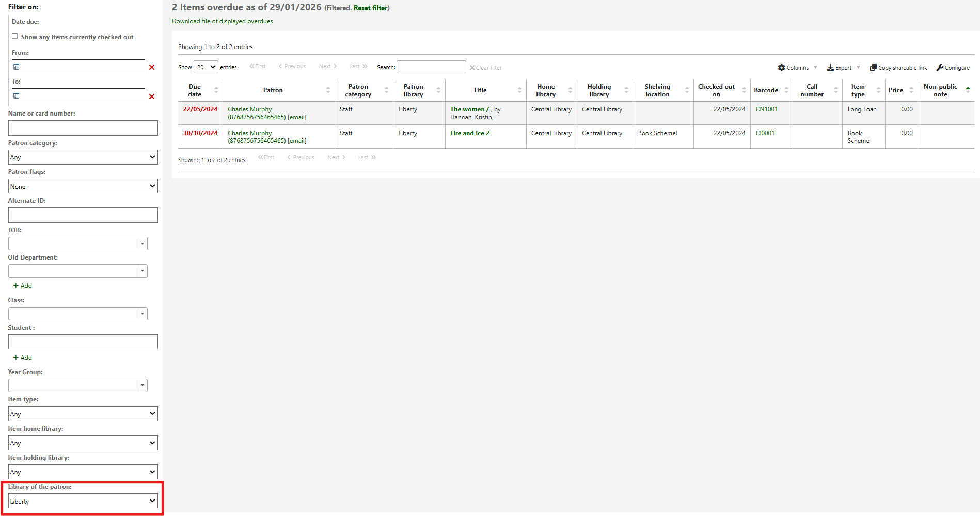980x516 pixels.
Task: Sort by Holding library column arrows
Action: [x=626, y=90]
